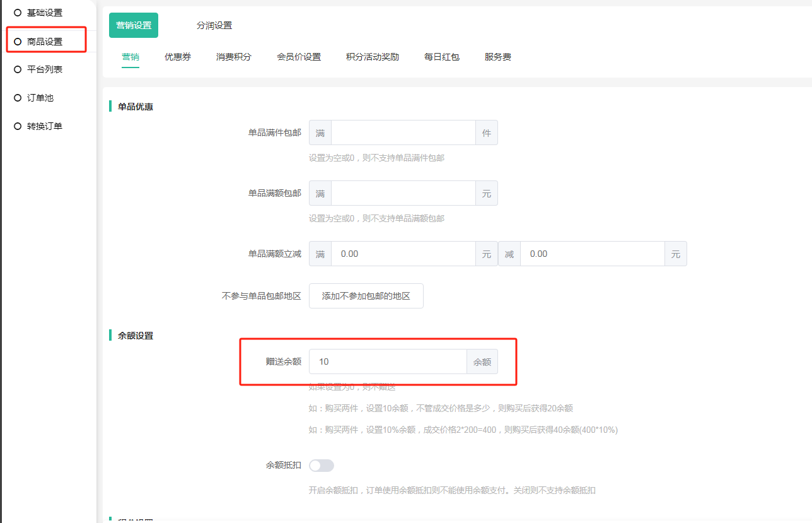The image size is (812, 523).
Task: Click the circle icon beside 转换订单
Action: click(18, 126)
